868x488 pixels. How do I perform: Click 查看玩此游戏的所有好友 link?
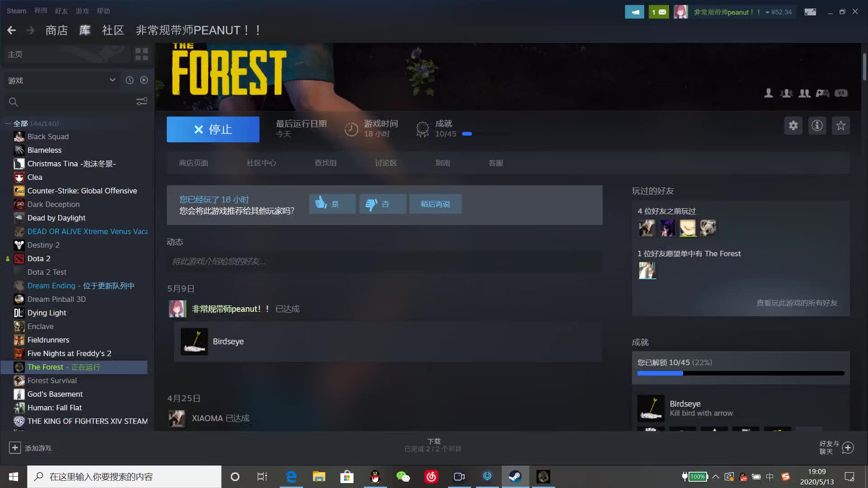click(797, 303)
